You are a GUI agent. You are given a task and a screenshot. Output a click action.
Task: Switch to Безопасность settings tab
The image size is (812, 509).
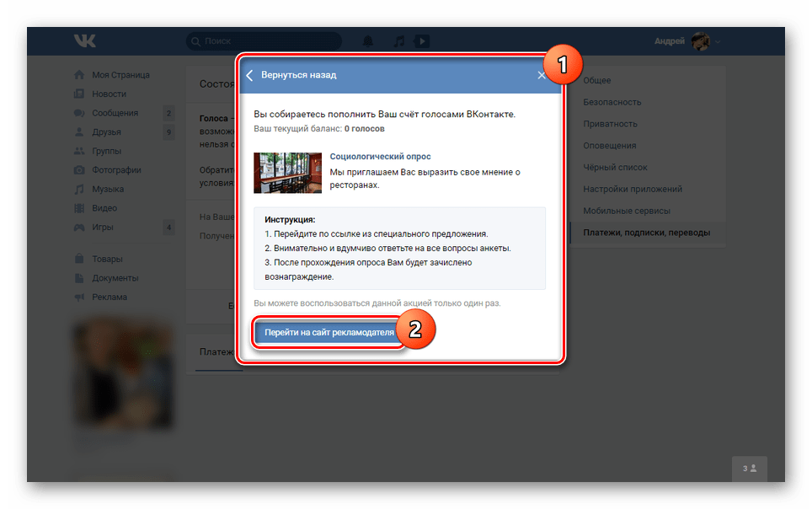tap(612, 102)
